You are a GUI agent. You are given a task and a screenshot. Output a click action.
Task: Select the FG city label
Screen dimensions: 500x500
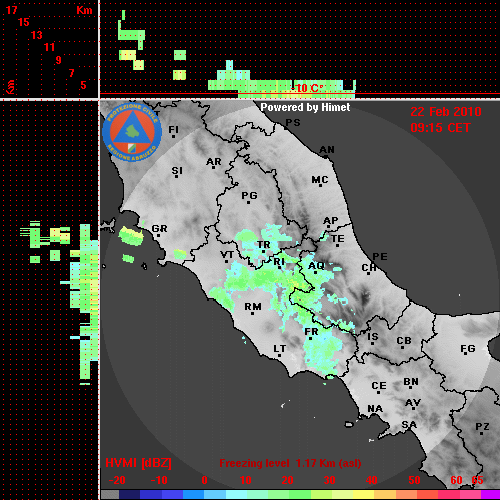point(468,349)
